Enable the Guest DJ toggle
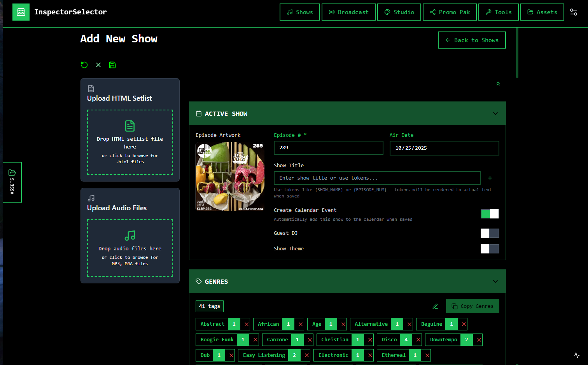588x365 pixels. click(x=490, y=233)
